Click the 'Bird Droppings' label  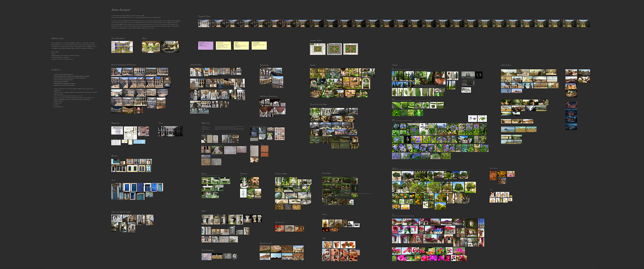pyautogui.click(x=208, y=250)
